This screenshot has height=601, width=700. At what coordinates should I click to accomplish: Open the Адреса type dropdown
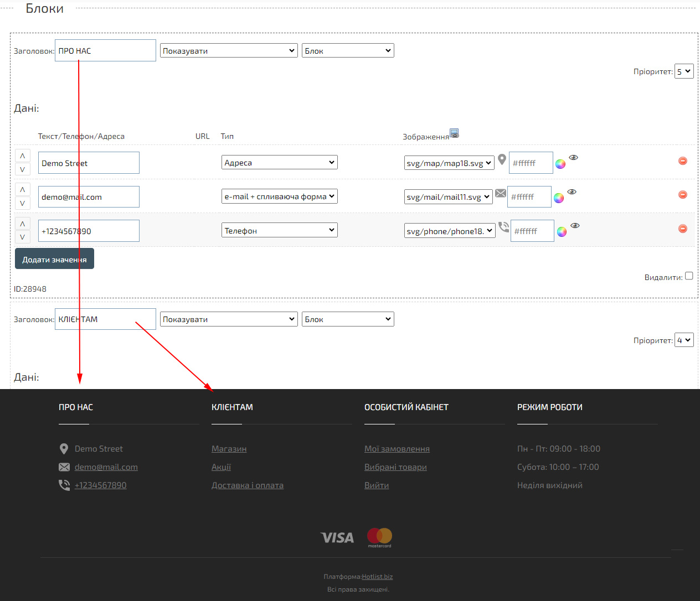point(279,163)
